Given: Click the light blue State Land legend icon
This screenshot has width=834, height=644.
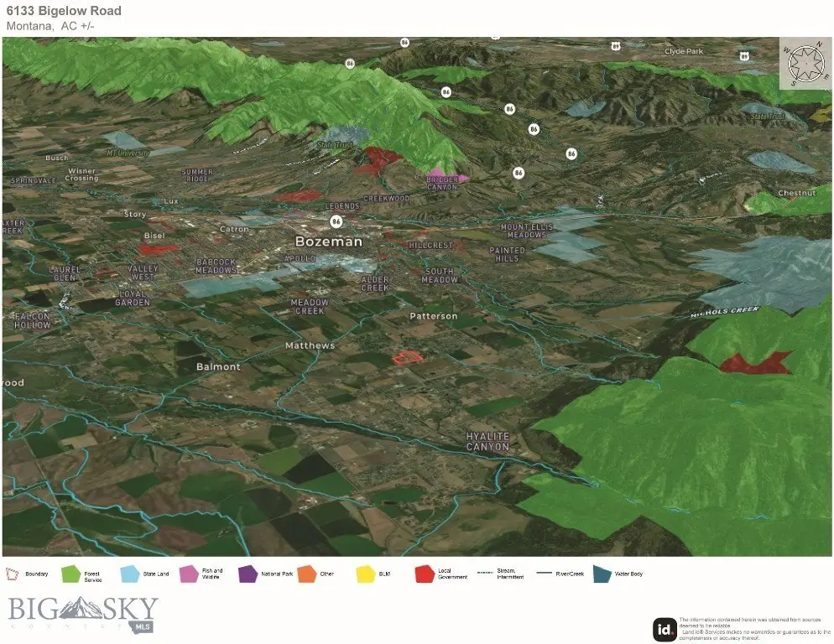Looking at the screenshot, I should point(130,574).
